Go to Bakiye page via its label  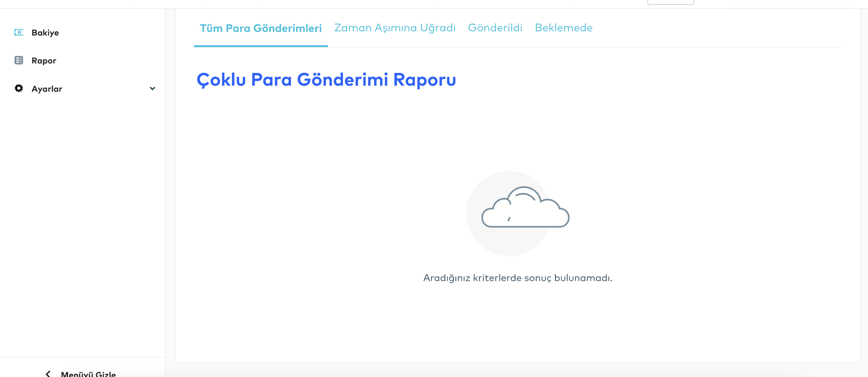pos(45,33)
